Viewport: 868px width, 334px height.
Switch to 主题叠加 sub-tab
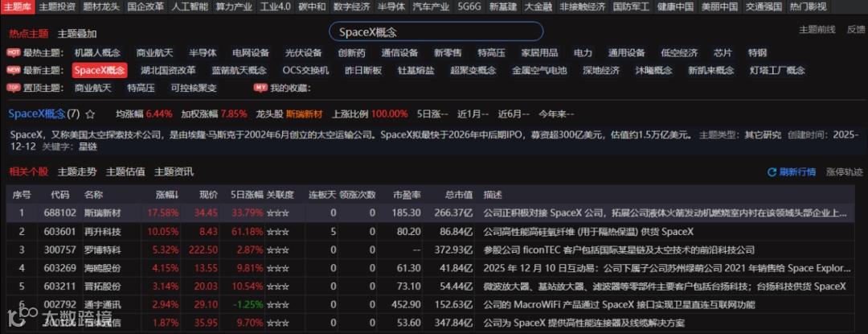click(77, 34)
